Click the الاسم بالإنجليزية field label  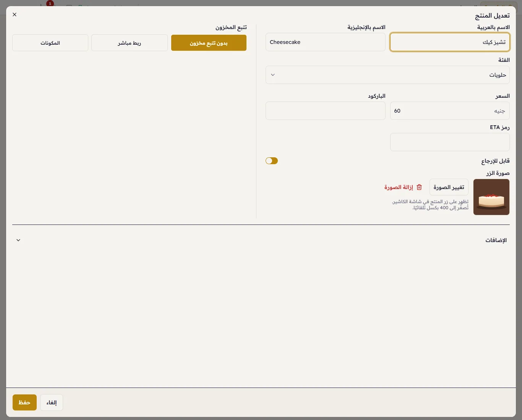(x=366, y=27)
